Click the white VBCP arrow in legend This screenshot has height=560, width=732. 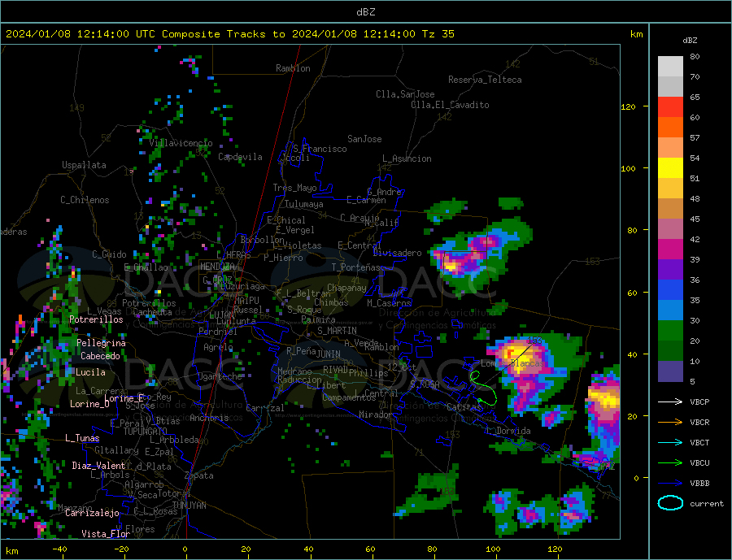point(670,402)
